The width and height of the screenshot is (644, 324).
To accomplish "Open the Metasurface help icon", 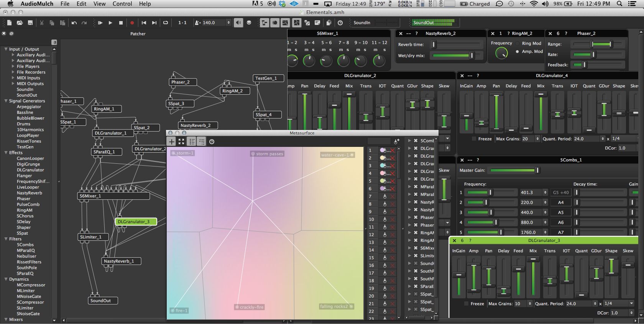I will coord(212,142).
